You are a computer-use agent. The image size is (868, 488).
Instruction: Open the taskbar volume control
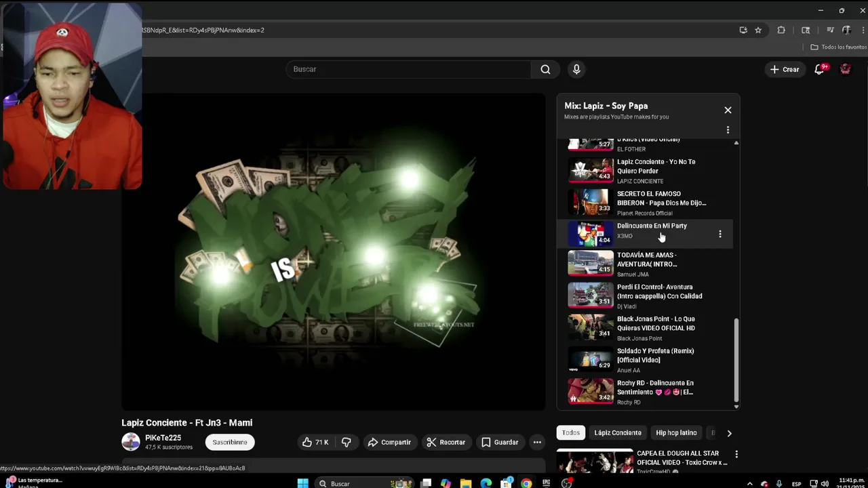pos(825,483)
